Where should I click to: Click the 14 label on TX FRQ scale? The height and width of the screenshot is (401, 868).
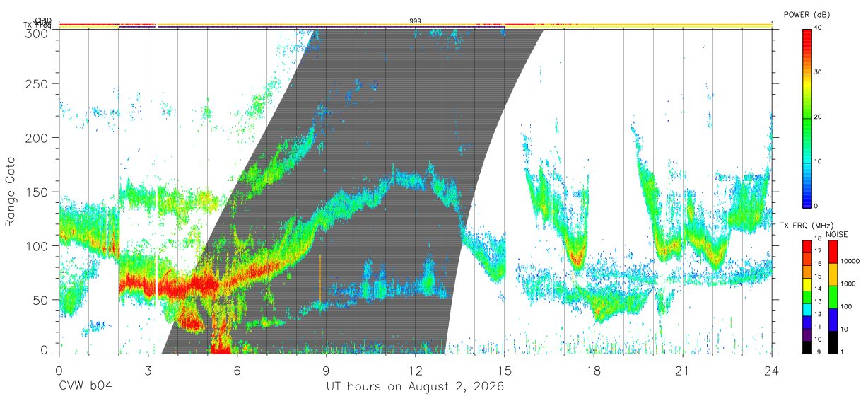click(819, 289)
